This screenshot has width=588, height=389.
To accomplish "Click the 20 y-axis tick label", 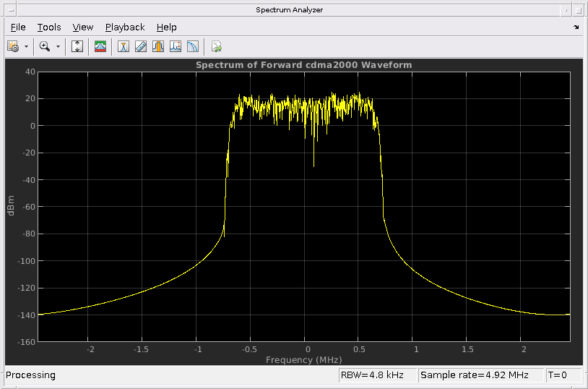I will (30, 99).
